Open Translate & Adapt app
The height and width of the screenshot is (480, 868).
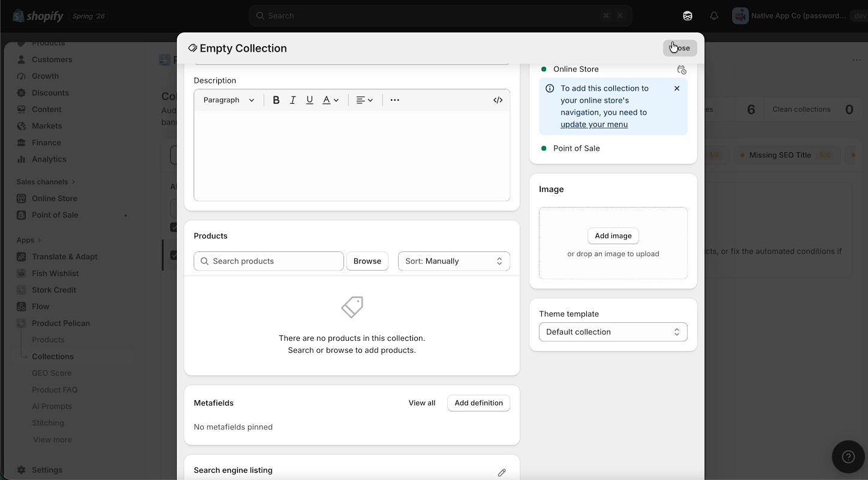[x=65, y=257]
